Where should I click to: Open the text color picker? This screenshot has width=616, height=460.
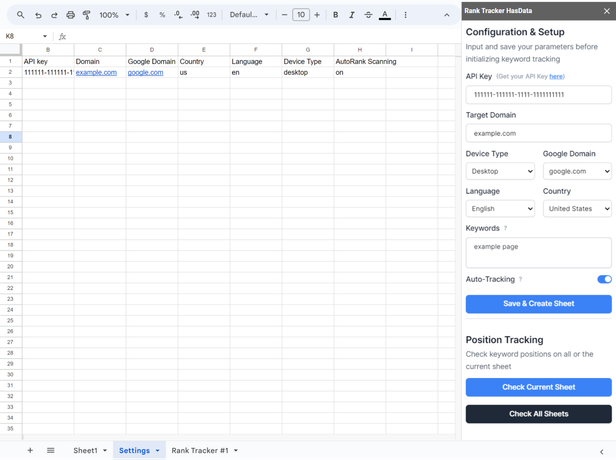[385, 15]
